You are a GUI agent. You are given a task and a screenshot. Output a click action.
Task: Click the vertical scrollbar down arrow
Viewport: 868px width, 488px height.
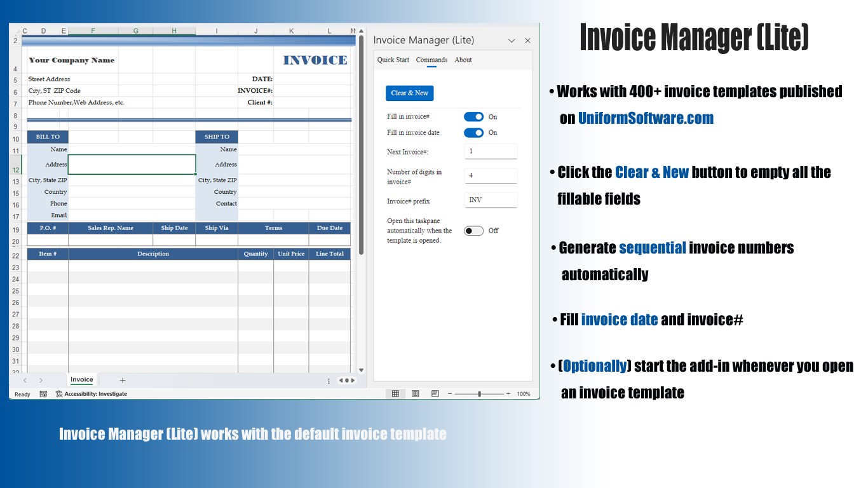coord(361,370)
